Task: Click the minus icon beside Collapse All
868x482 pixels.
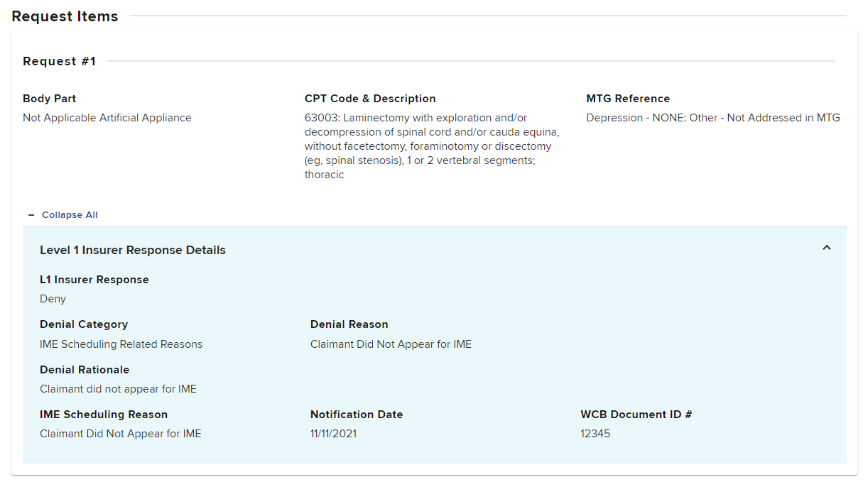Action: coord(31,215)
